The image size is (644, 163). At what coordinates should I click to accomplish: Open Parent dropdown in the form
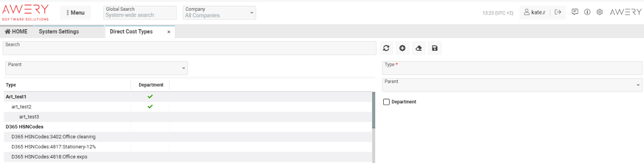[x=512, y=85]
